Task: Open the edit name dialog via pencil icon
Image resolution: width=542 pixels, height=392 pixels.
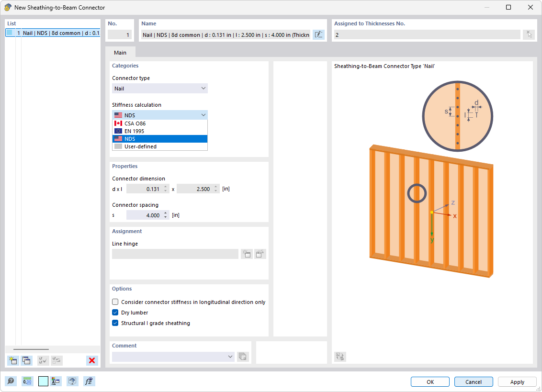Action: (318, 34)
